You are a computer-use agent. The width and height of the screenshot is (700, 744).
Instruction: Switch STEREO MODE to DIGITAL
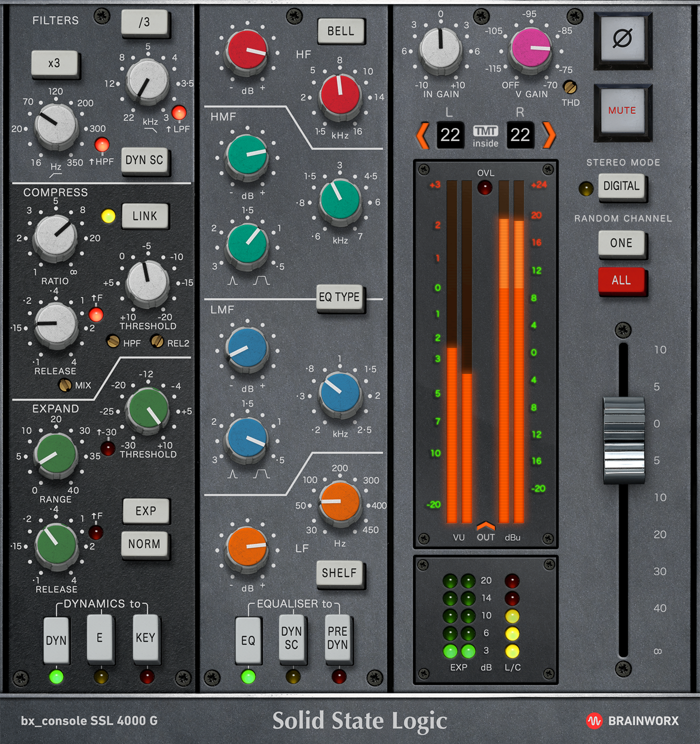(x=622, y=186)
